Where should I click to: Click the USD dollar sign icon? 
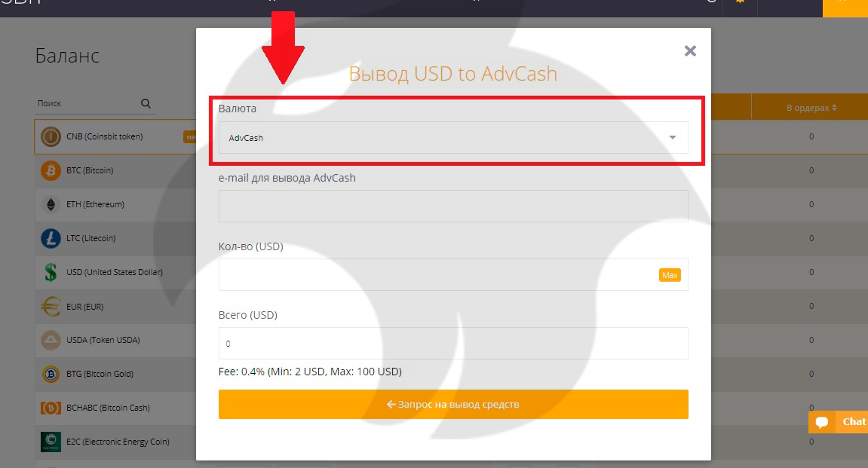(51, 273)
